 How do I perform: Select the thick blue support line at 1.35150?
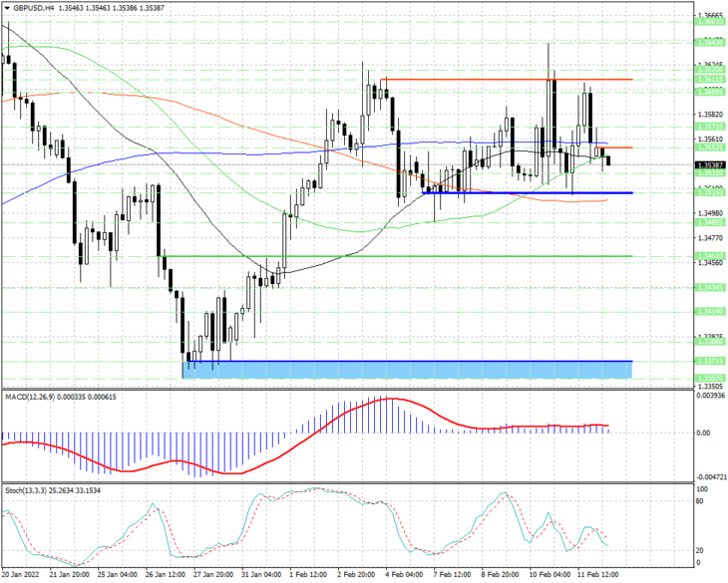527,192
